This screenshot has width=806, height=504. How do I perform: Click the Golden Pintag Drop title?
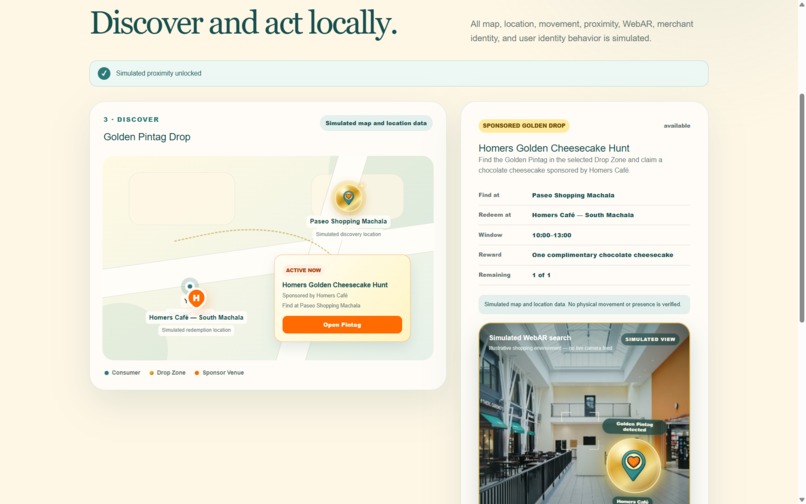click(x=147, y=137)
